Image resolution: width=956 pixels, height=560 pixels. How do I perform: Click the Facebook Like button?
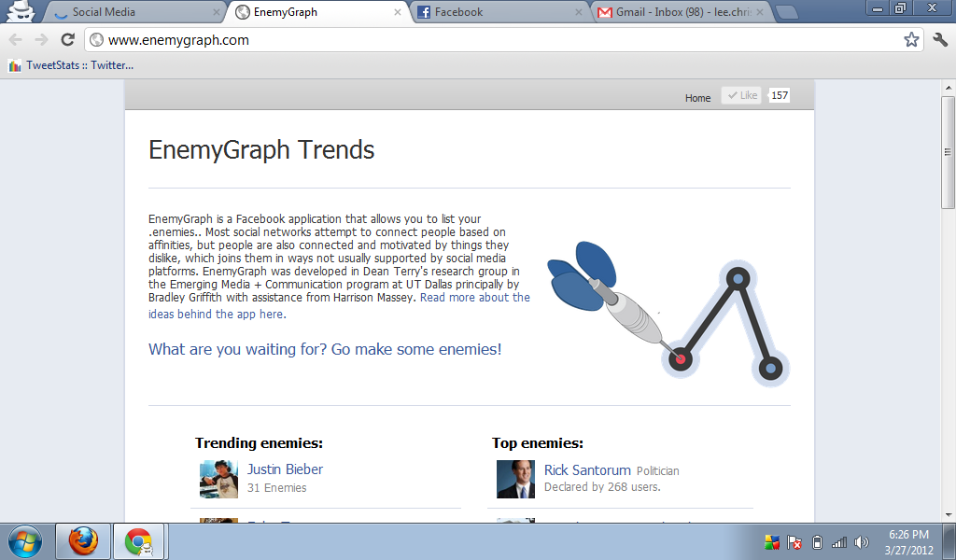point(741,95)
